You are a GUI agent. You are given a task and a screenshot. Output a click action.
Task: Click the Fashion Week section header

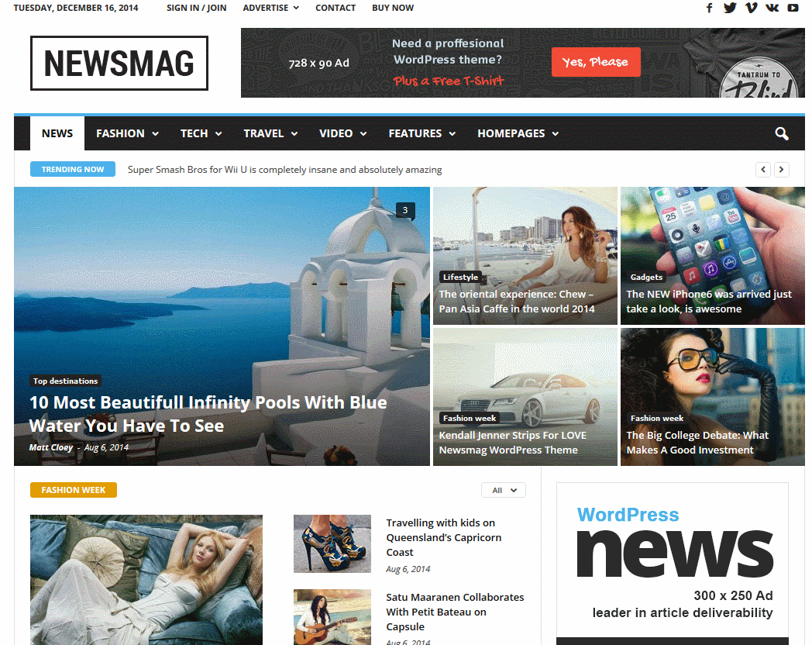[74, 490]
